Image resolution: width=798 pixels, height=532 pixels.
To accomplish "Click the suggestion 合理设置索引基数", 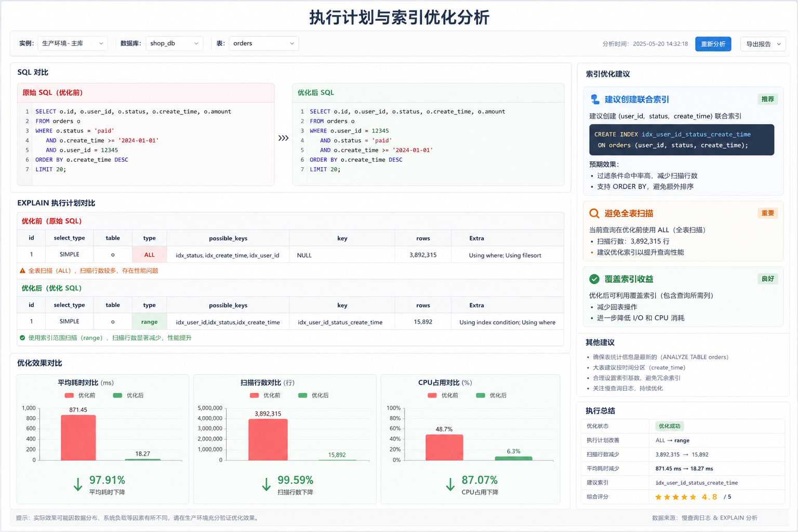I will [636, 378].
